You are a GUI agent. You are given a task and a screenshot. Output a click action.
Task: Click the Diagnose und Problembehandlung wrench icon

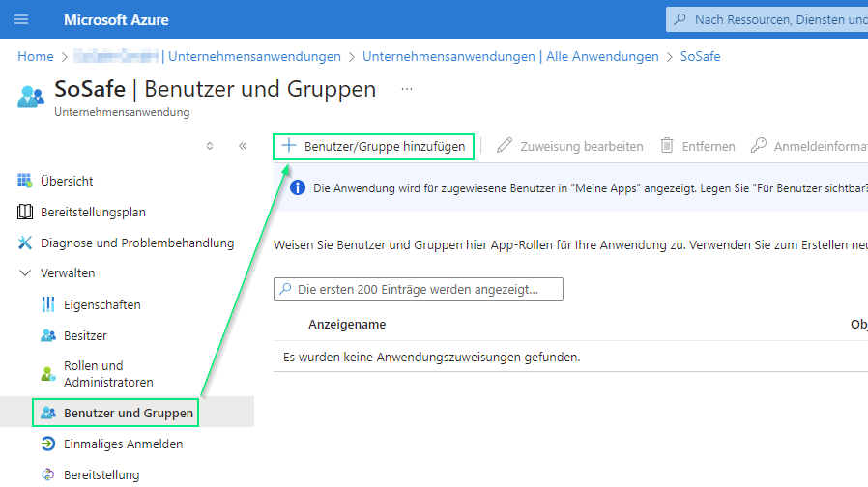pos(25,243)
